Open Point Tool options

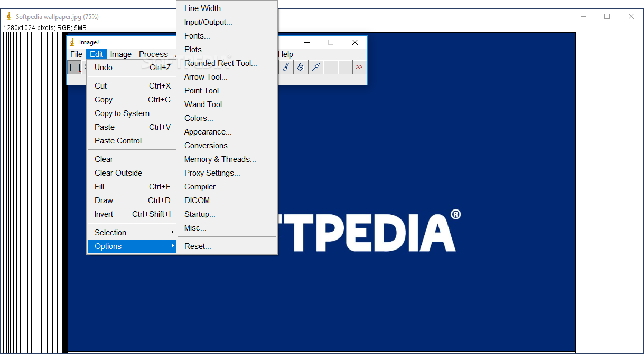click(227, 91)
